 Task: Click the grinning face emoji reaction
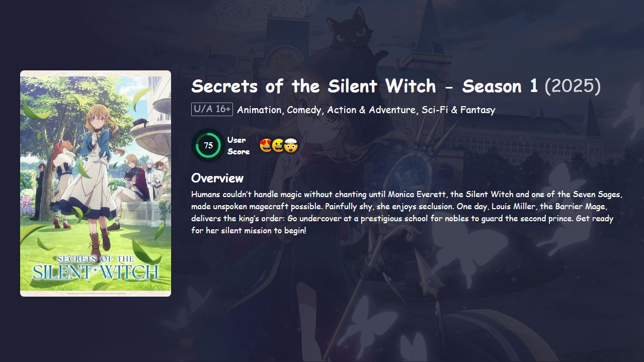[278, 146]
